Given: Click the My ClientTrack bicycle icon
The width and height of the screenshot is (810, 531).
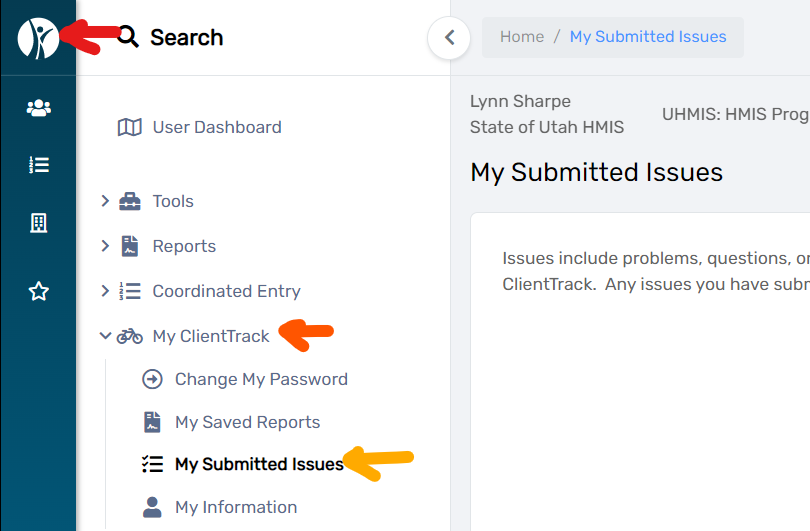Looking at the screenshot, I should (130, 336).
